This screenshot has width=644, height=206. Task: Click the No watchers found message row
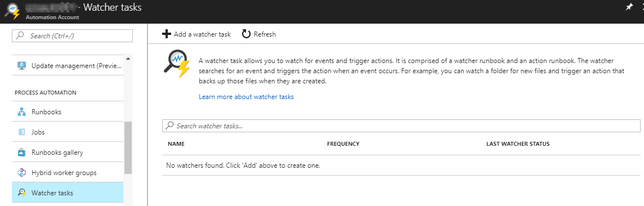coord(401,165)
